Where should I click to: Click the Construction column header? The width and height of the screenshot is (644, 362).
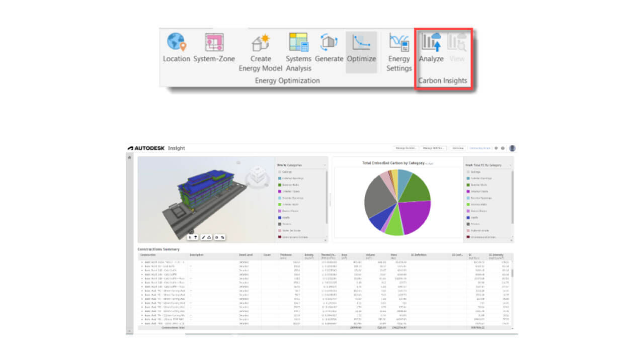coord(148,255)
